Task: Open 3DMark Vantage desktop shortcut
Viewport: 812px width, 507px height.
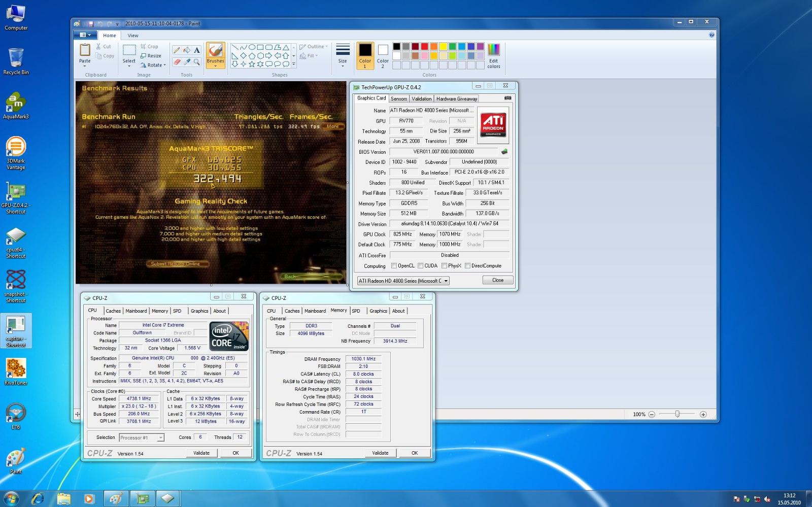Action: point(16,153)
